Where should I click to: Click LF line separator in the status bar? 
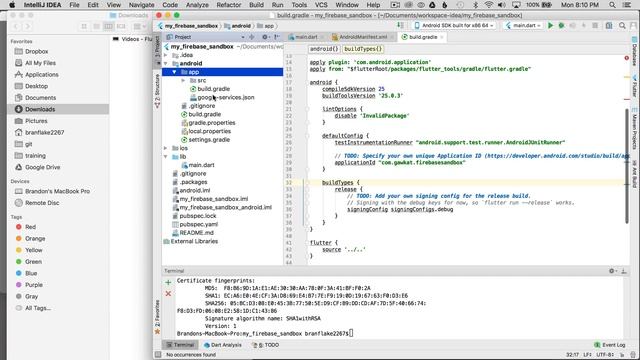(588, 355)
